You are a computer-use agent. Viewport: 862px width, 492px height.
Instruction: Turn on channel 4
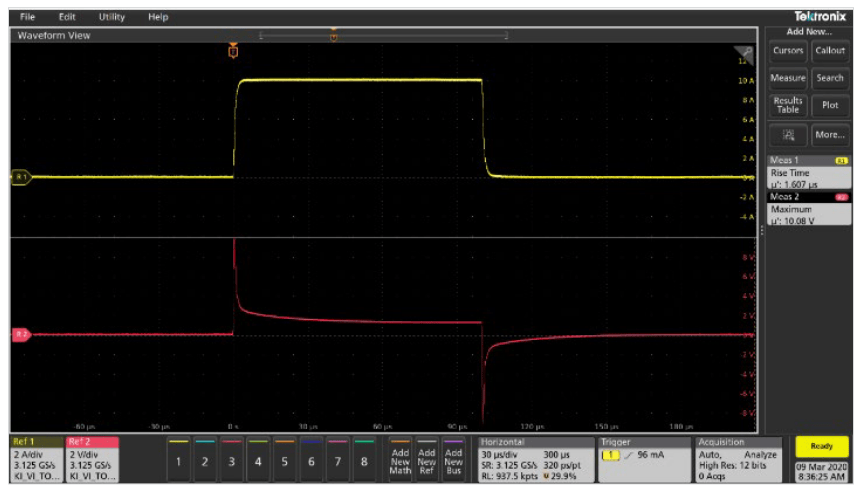[258, 461]
